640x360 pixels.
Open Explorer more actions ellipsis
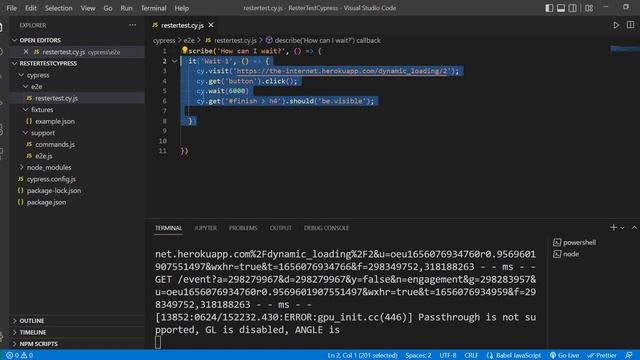pyautogui.click(x=133, y=25)
